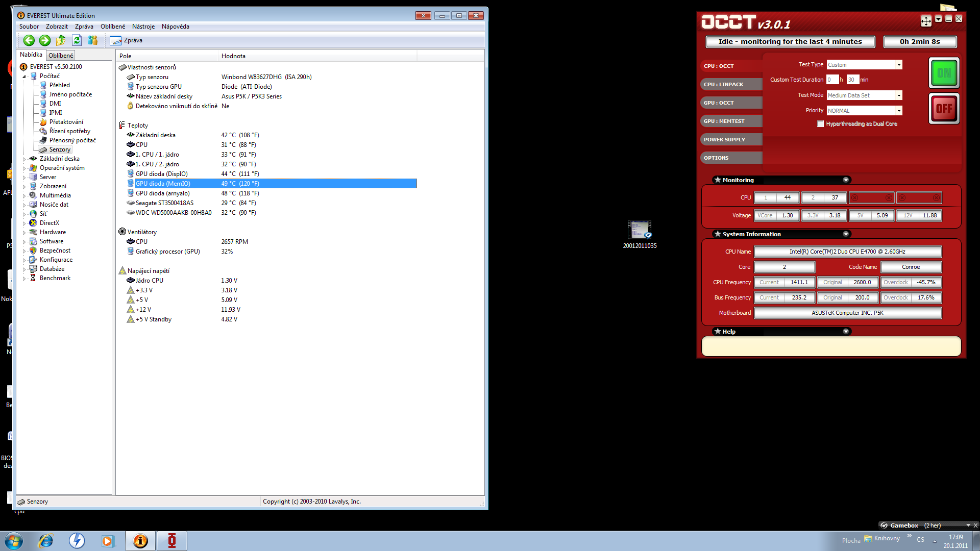Image resolution: width=980 pixels, height=551 pixels.
Task: Enable Hyperthreading as Dual Core checkbox
Action: (x=820, y=124)
